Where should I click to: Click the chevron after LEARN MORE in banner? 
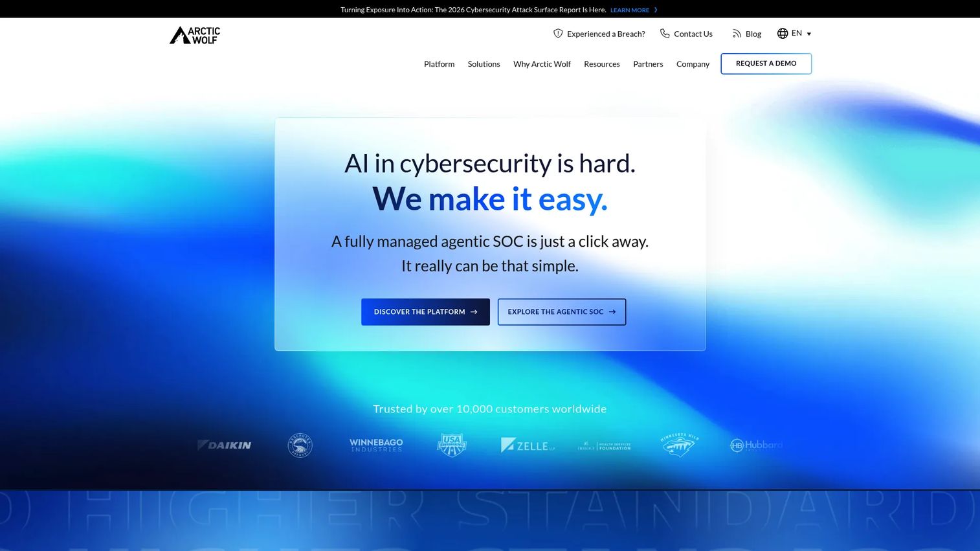[656, 10]
